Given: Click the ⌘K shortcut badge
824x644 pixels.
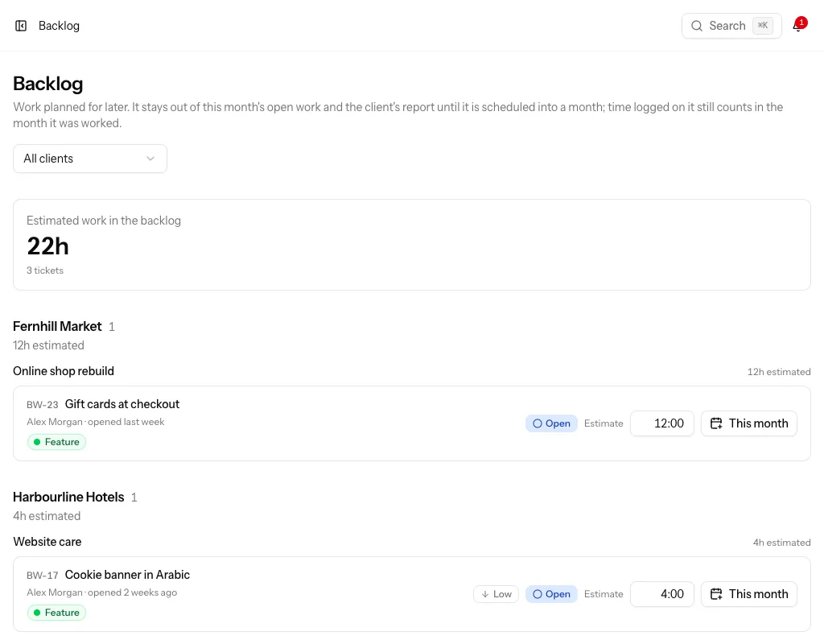Looking at the screenshot, I should 763,25.
